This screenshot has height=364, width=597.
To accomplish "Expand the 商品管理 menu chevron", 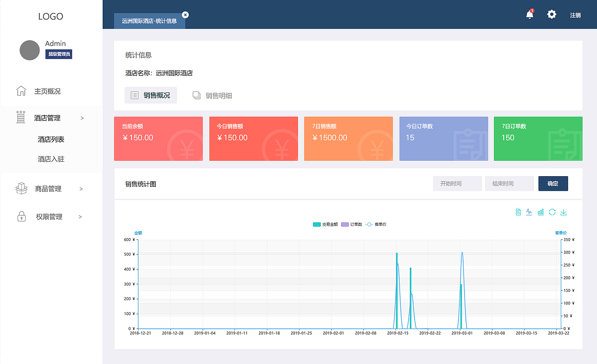I will click(82, 188).
